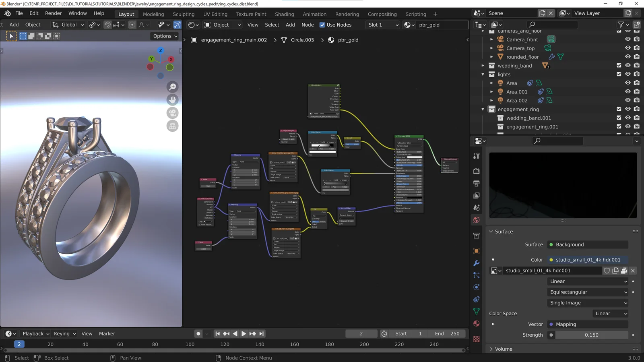This screenshot has width=644, height=362.
Task: Open the Output properties tab
Action: tap(477, 183)
